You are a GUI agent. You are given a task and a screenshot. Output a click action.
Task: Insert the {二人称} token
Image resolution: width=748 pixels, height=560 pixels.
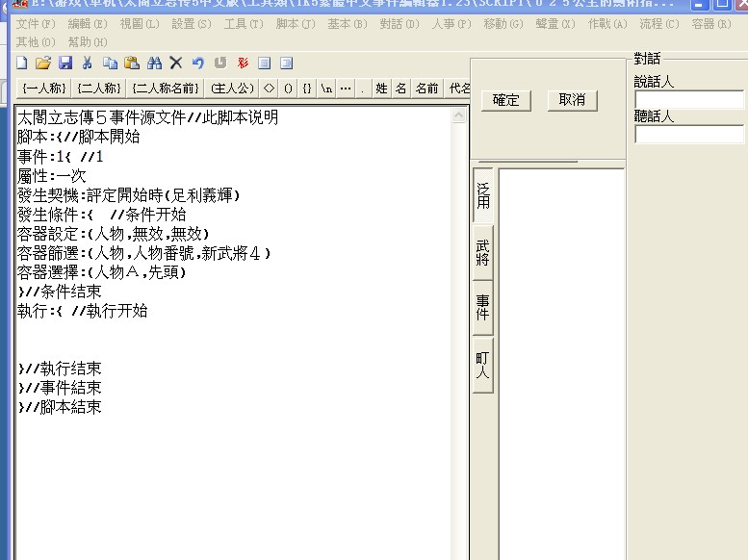(x=99, y=89)
